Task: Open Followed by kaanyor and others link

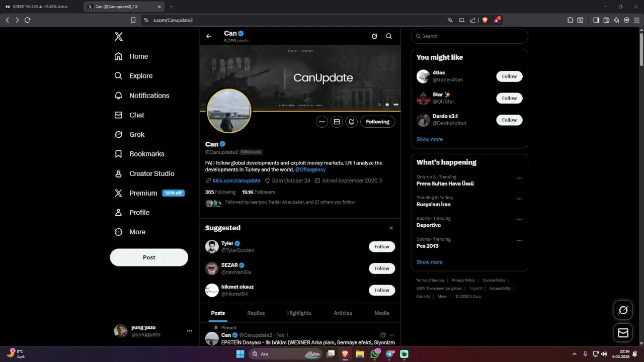Action: [x=290, y=202]
